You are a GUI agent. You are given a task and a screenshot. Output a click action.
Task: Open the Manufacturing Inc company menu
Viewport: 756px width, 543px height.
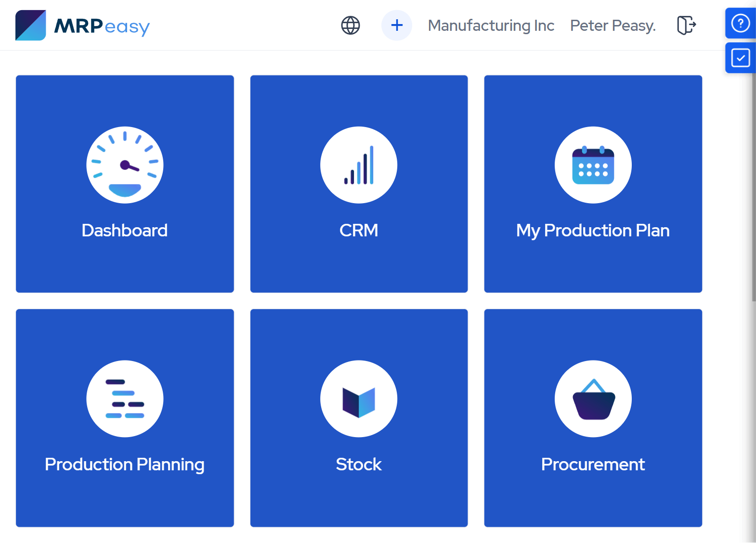click(x=491, y=26)
